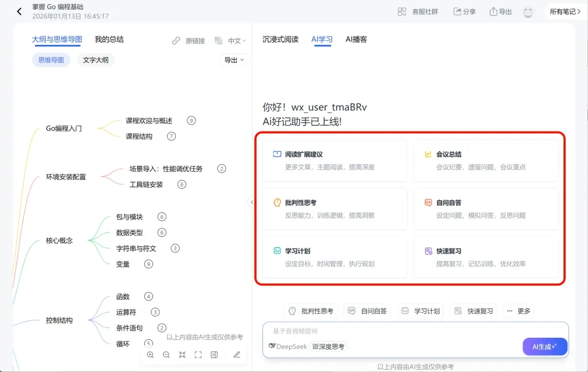Click the 自问自答 quick chip
Screen dimensions: 588x372
tap(367, 311)
